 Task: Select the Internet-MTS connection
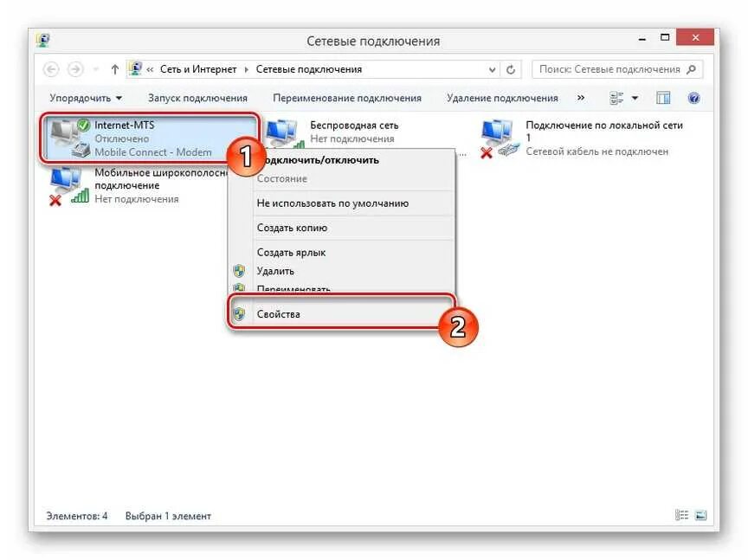tap(151, 138)
